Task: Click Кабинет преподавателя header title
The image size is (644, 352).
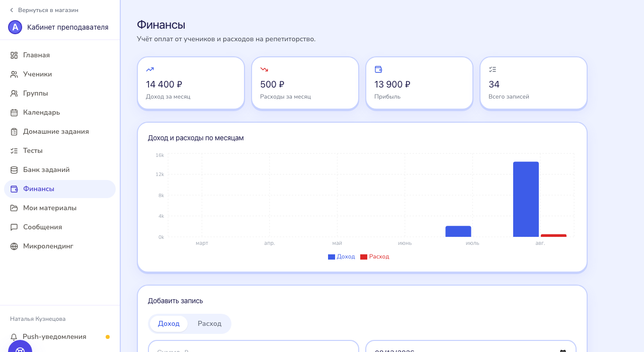Action: tap(68, 27)
